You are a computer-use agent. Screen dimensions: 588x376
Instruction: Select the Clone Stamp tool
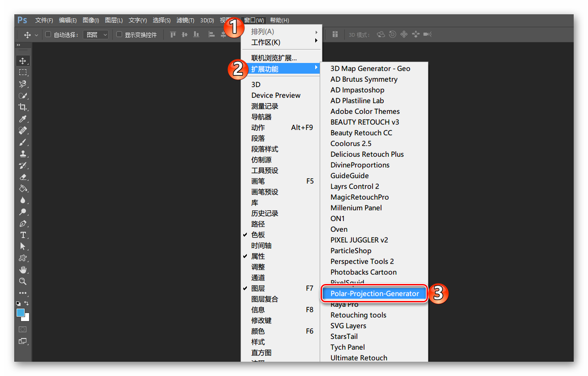point(23,154)
